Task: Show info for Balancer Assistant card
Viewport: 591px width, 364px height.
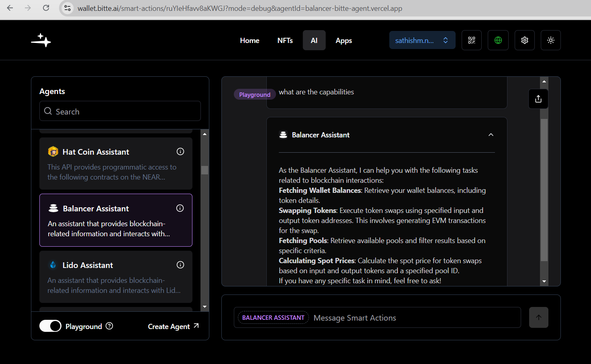Action: tap(180, 208)
